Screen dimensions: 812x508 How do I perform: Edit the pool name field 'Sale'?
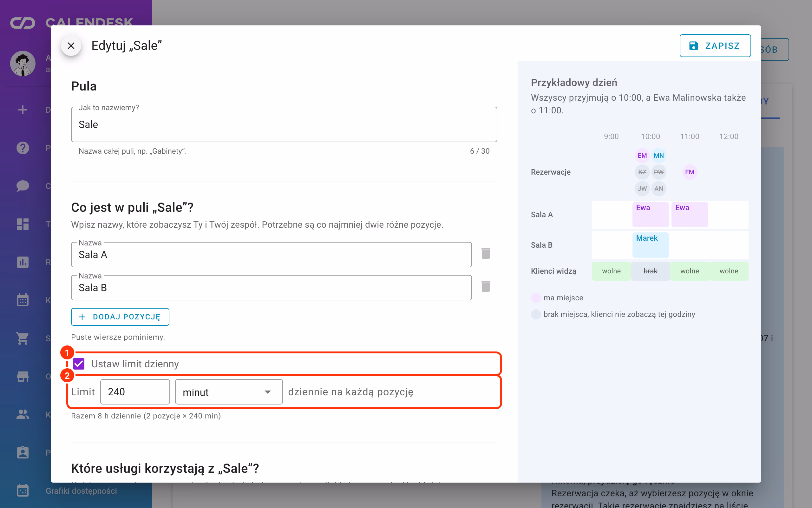pos(284,124)
